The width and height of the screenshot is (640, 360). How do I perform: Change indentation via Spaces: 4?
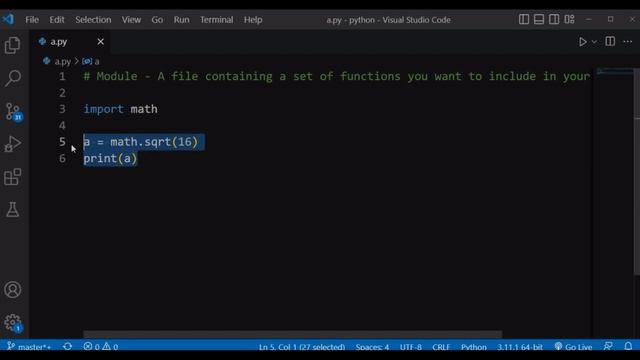pyautogui.click(x=372, y=347)
